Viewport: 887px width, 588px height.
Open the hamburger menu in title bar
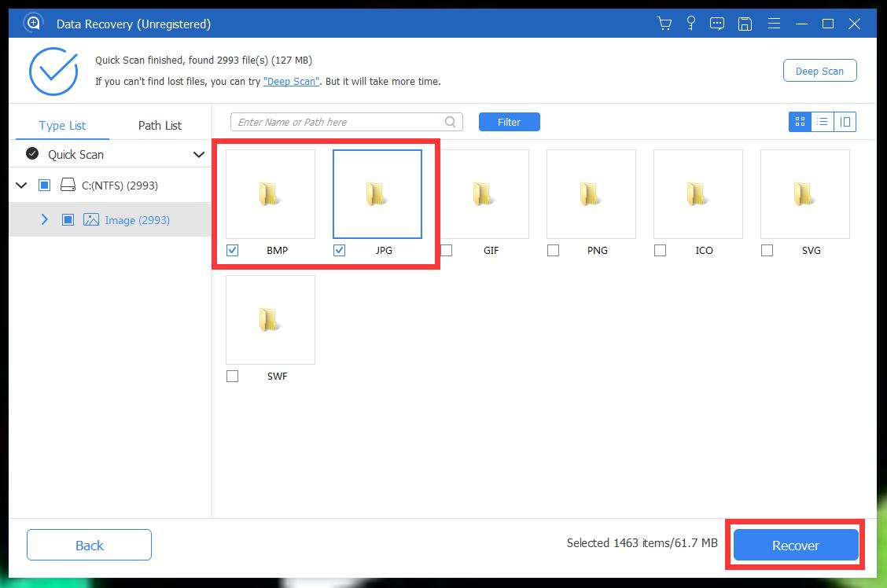[x=774, y=24]
